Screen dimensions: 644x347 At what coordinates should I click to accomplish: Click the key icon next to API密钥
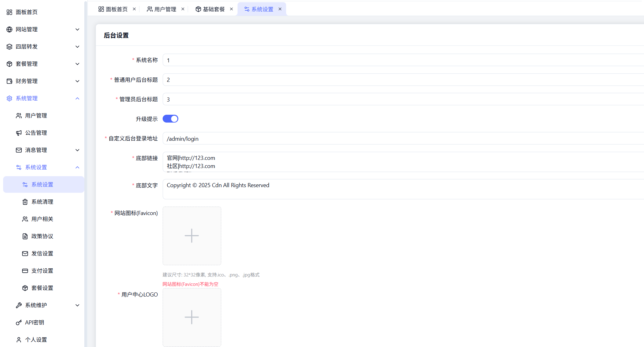(19, 323)
